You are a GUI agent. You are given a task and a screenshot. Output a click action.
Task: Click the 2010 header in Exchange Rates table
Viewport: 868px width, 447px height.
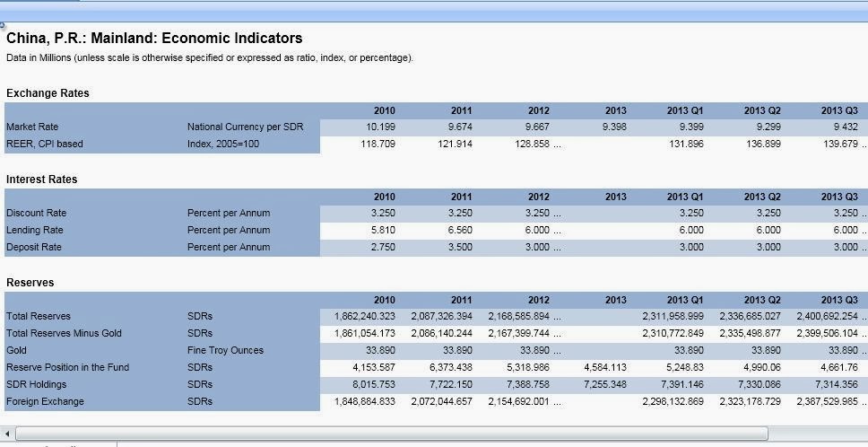pyautogui.click(x=384, y=110)
